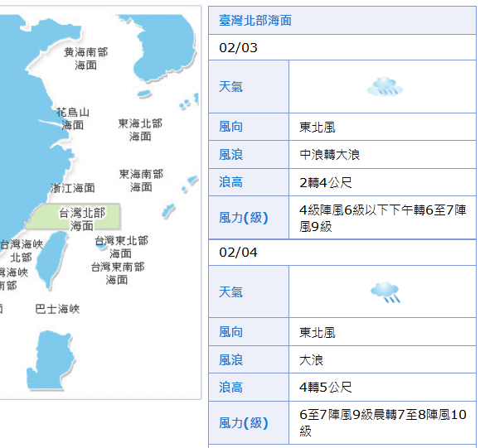480x448 pixels.
Task: Open 台灣東北部海面 forecast from map
Action: click(121, 247)
